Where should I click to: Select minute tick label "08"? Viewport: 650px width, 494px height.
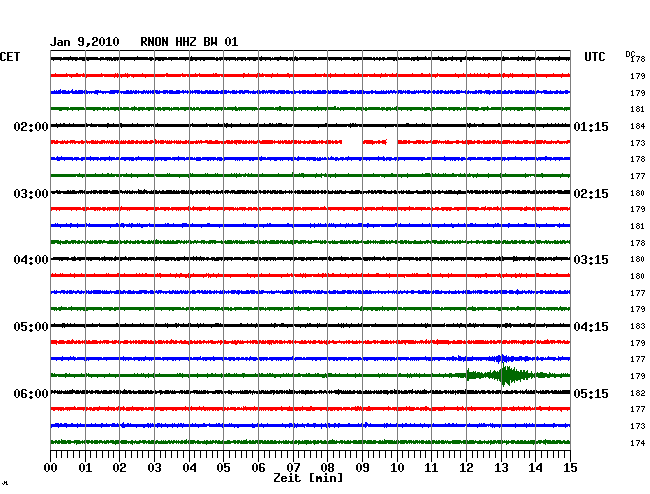pyautogui.click(x=327, y=468)
